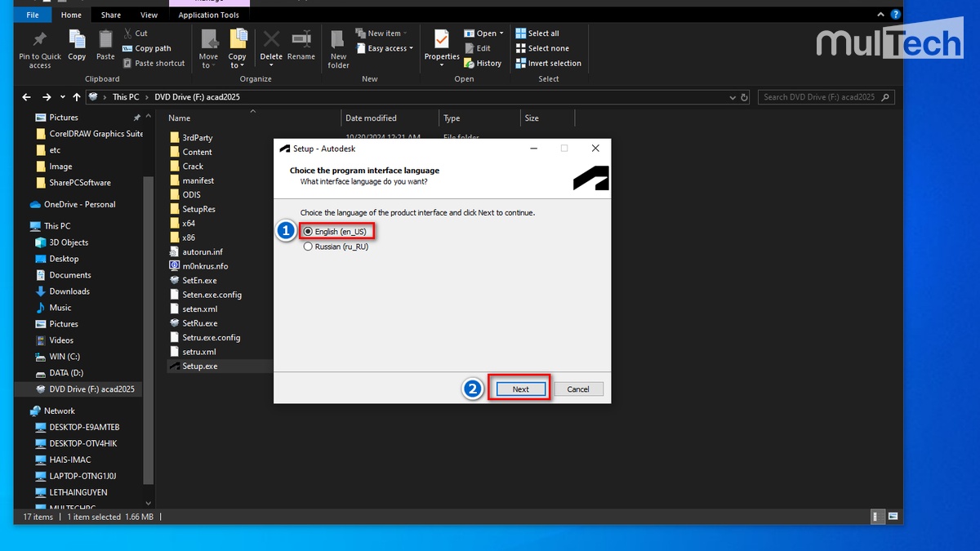Click the Rename icon in ribbon

(x=301, y=45)
